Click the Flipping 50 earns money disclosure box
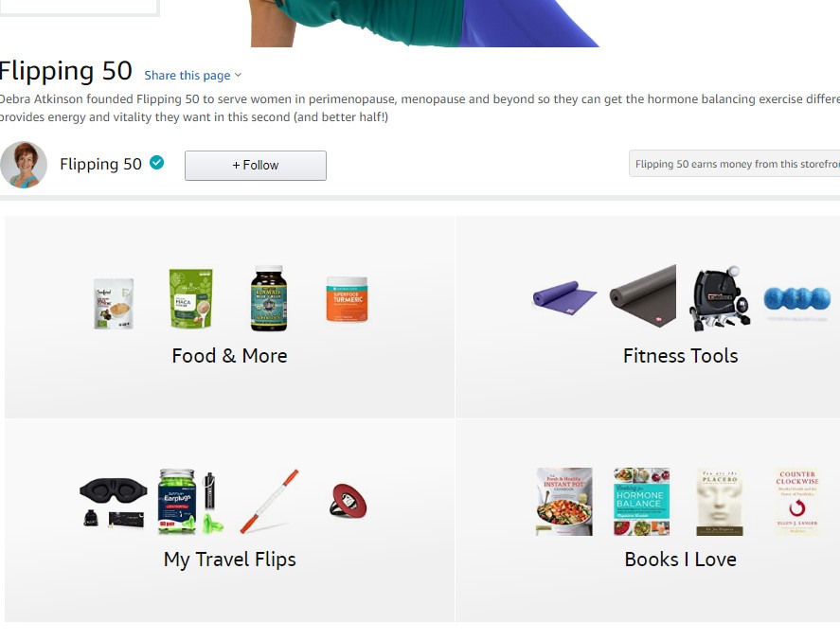Viewport: 840px width, 640px height. point(735,164)
